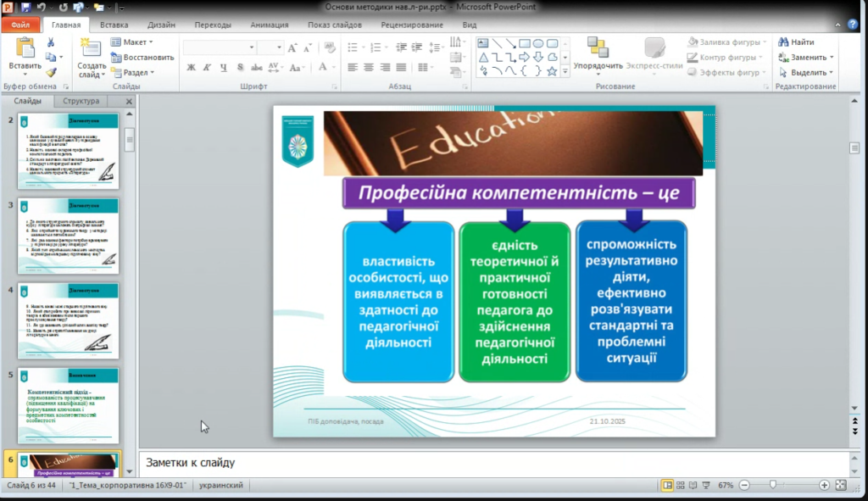The width and height of the screenshot is (868, 501).
Task: Select slide 3 thumbnail in panel
Action: click(x=69, y=236)
